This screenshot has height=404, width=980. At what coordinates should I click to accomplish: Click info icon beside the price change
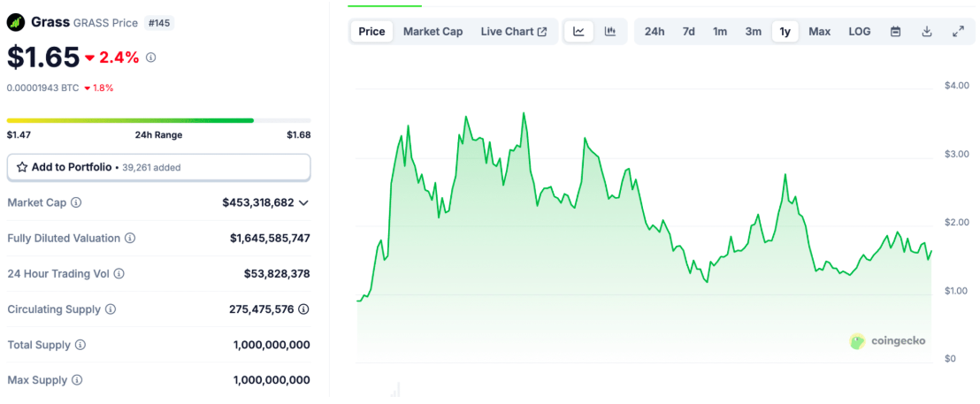[x=150, y=57]
